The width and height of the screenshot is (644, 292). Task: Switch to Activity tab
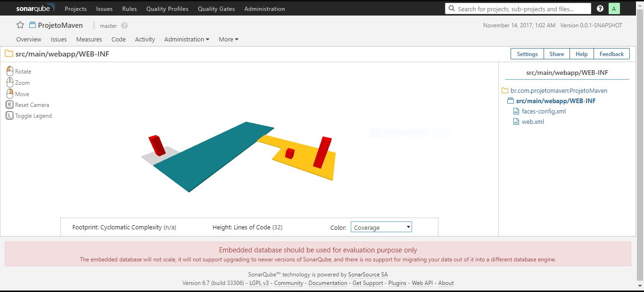pyautogui.click(x=145, y=40)
